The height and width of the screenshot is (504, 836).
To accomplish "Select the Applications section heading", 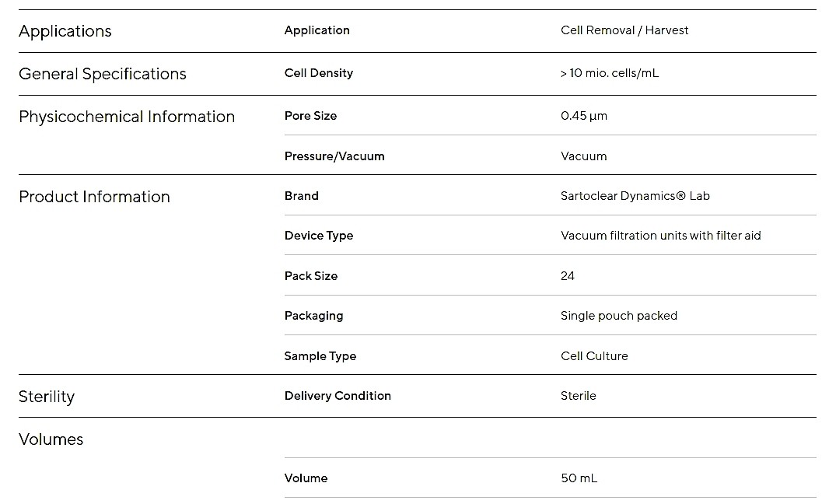I will (65, 31).
